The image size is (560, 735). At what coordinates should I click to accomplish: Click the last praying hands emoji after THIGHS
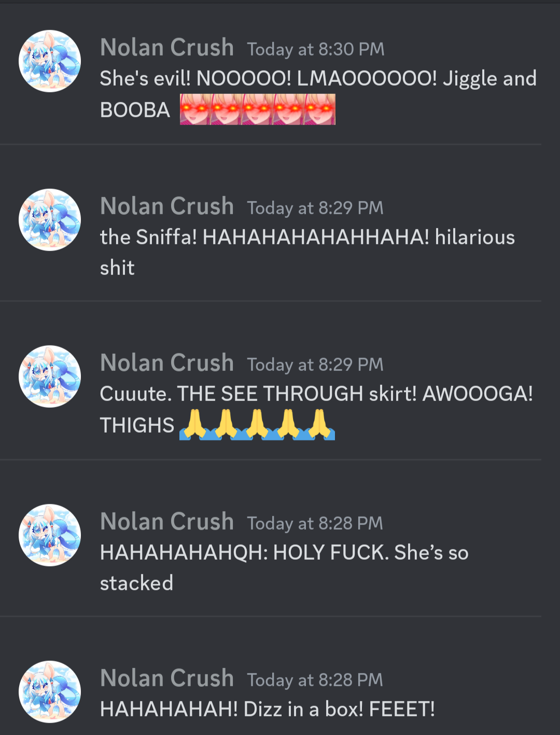[x=319, y=425]
